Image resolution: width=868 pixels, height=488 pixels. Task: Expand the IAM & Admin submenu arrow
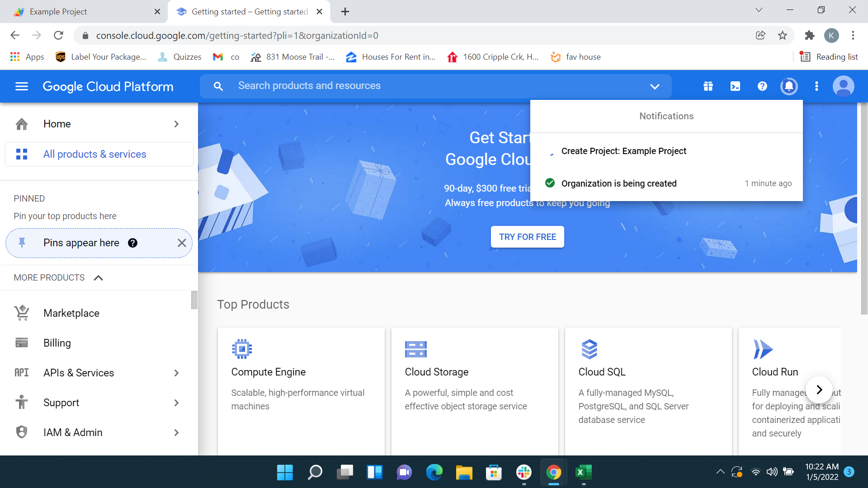(x=176, y=432)
